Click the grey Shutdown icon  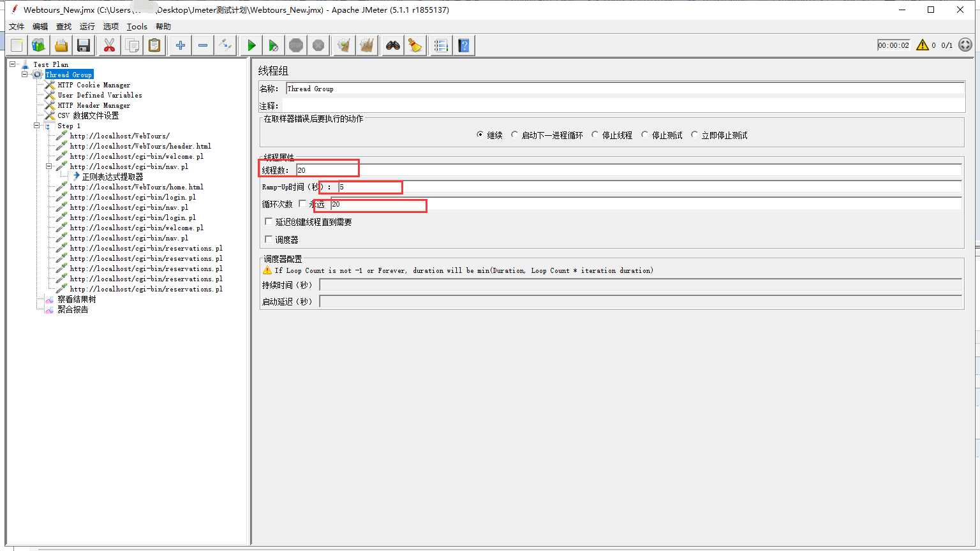pyautogui.click(x=318, y=45)
